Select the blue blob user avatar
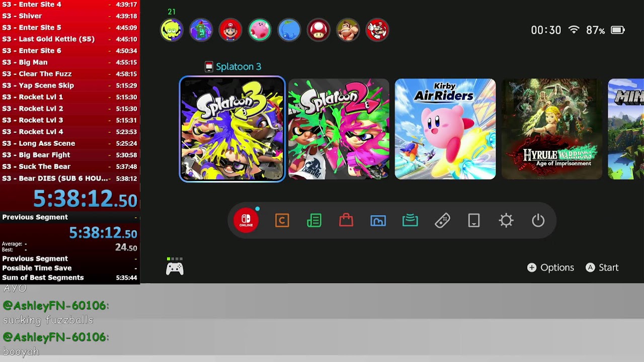Screen dimensions: 644x362 coord(289,31)
